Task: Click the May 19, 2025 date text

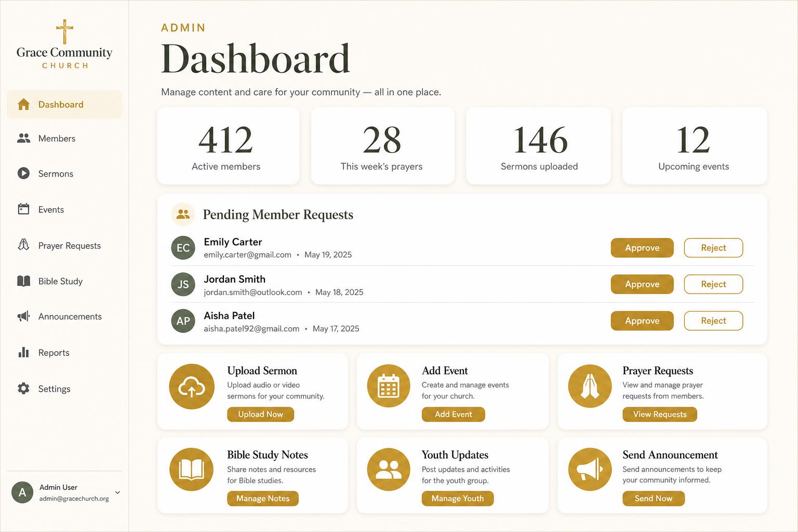Action: click(x=328, y=255)
